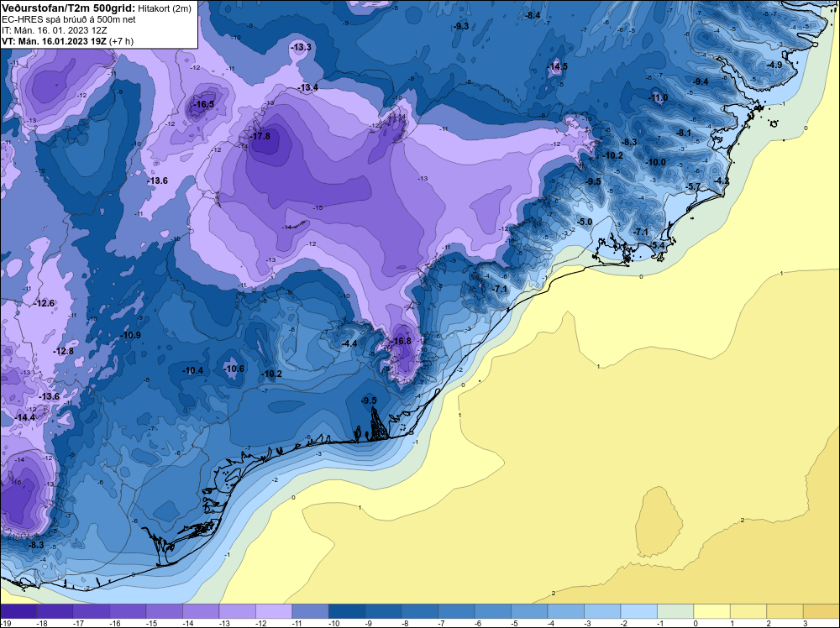Viewport: 840px width, 628px height.
Task: Select the -14.4 temperature value
Action: pos(24,417)
